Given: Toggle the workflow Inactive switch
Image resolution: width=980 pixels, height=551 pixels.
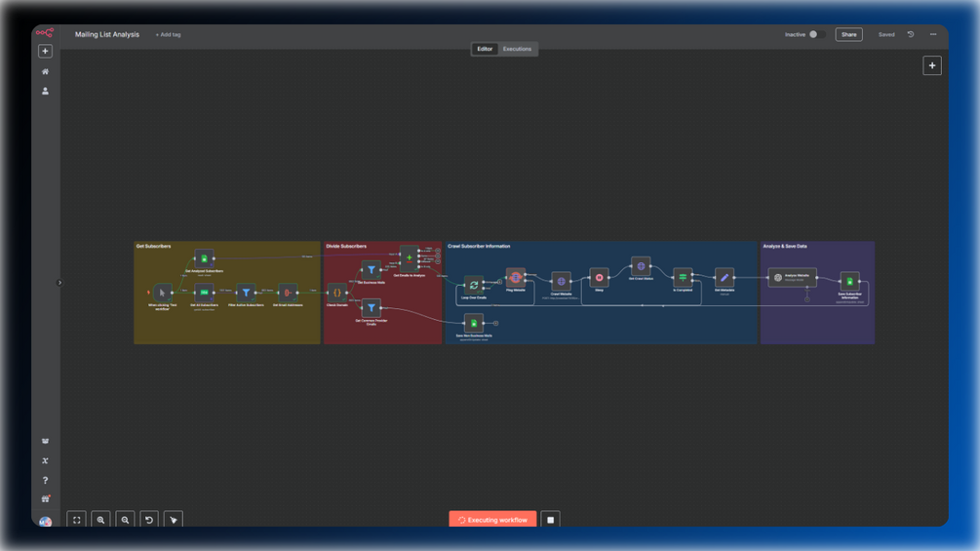Looking at the screenshot, I should click(817, 34).
